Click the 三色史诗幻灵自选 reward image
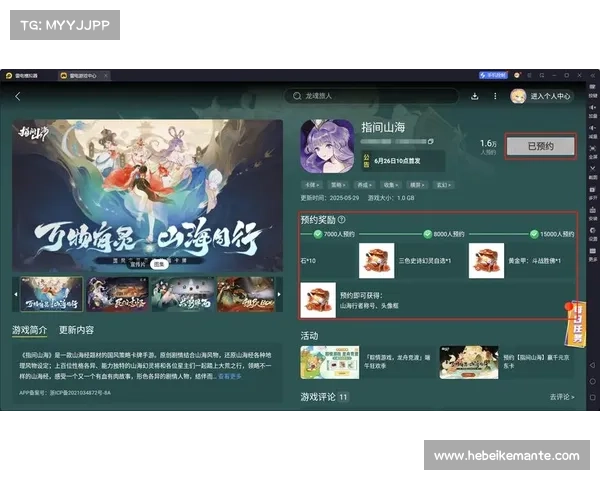This screenshot has height=480, width=600. coord(377,261)
